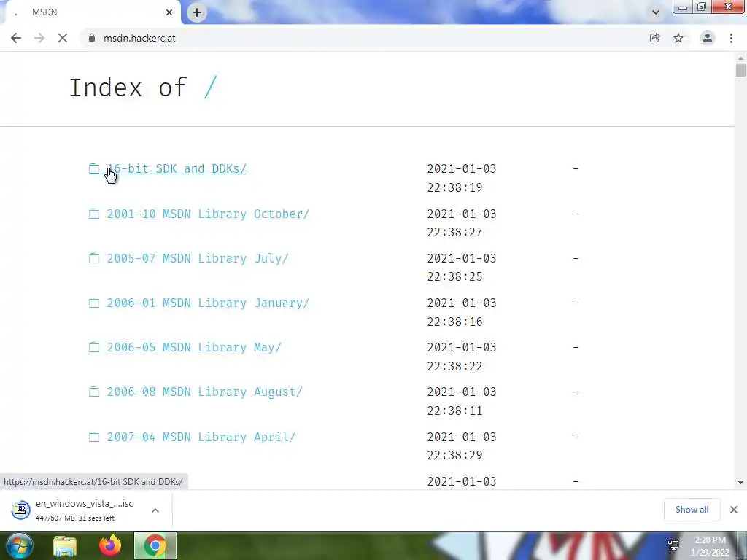Click the network tray icon
Screen dimensions: 747x560
tap(673, 545)
